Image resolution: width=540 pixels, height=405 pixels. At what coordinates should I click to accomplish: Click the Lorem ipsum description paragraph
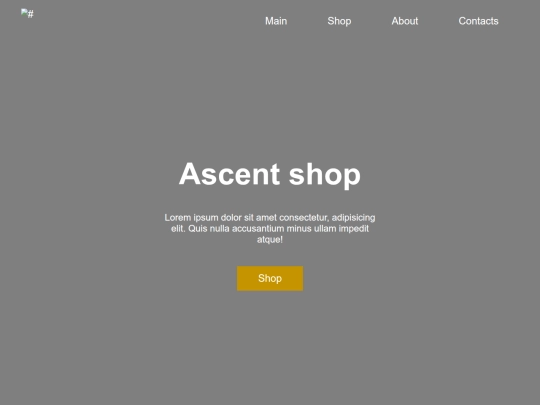[270, 228]
